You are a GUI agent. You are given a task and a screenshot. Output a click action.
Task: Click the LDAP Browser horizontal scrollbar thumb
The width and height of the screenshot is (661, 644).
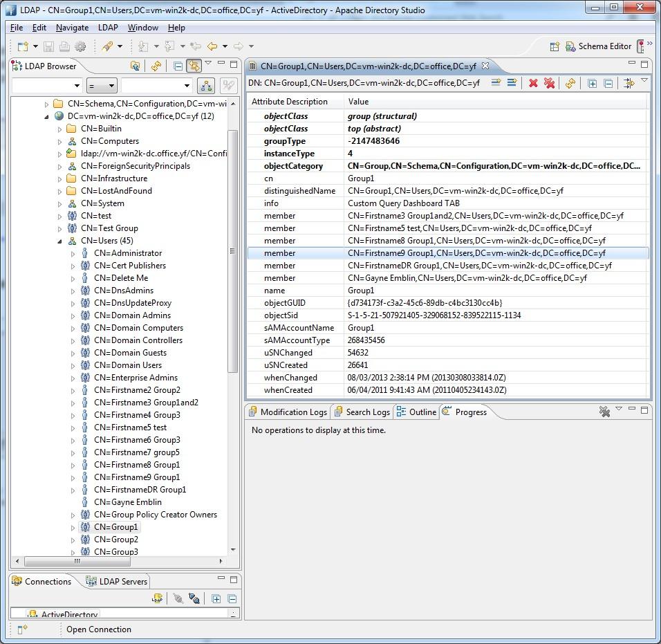(x=77, y=562)
